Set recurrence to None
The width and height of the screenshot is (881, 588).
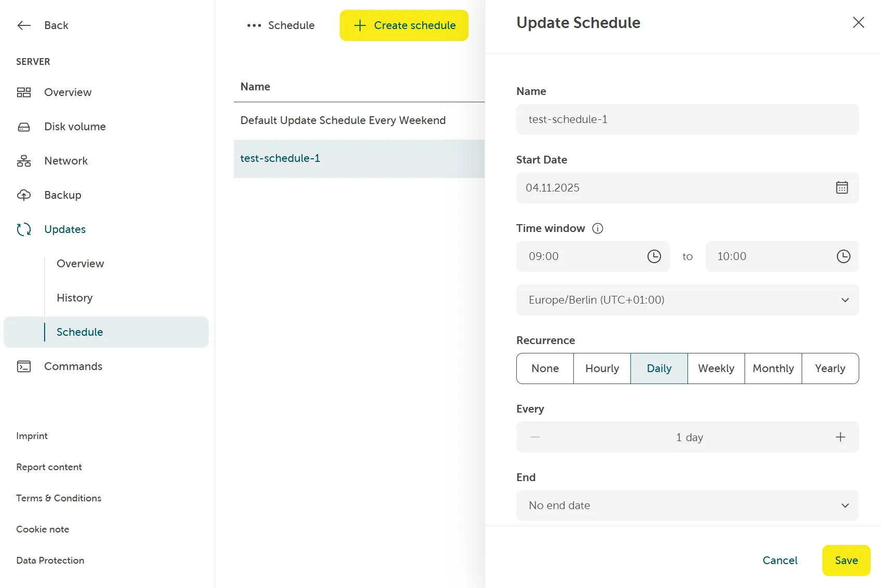tap(544, 368)
